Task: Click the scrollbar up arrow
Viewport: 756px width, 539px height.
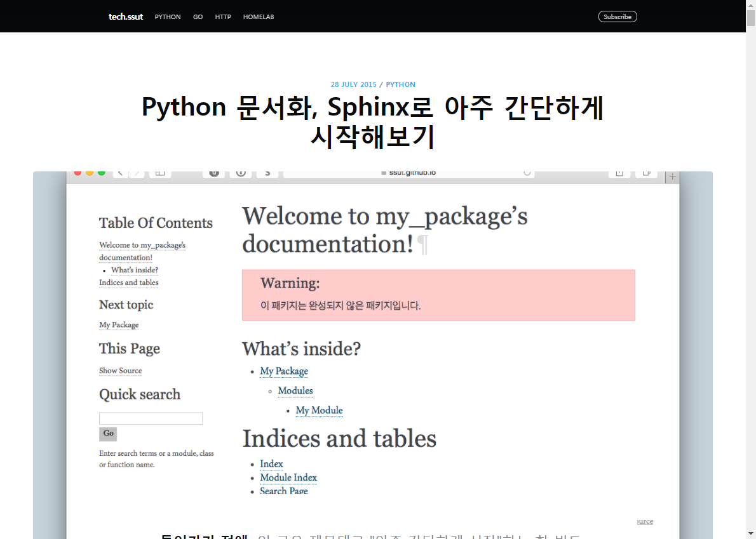Action: pos(750,5)
